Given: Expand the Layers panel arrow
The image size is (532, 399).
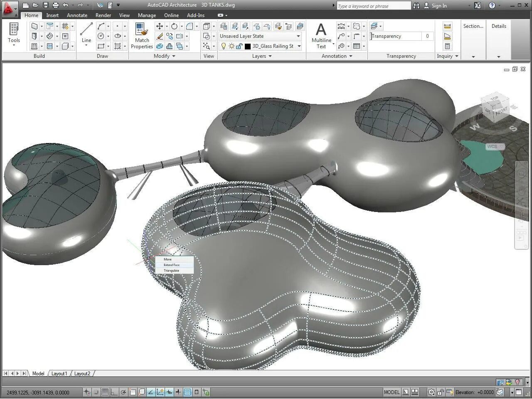Looking at the screenshot, I should pyautogui.click(x=270, y=56).
